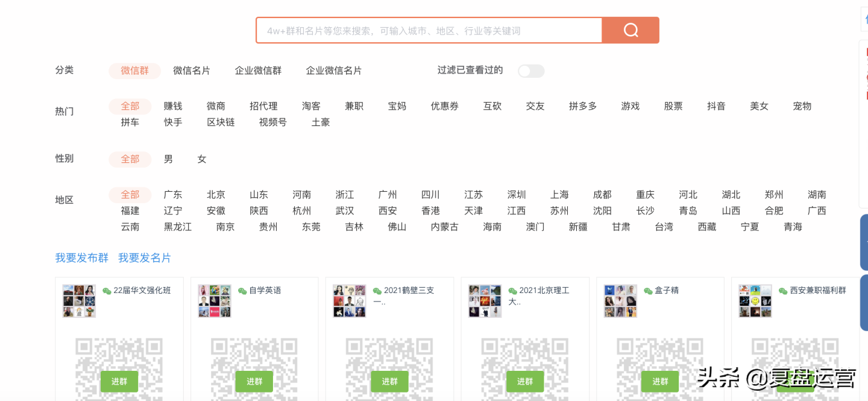The width and height of the screenshot is (868, 401).
Task: Filter region by 杭州
Action: point(302,211)
